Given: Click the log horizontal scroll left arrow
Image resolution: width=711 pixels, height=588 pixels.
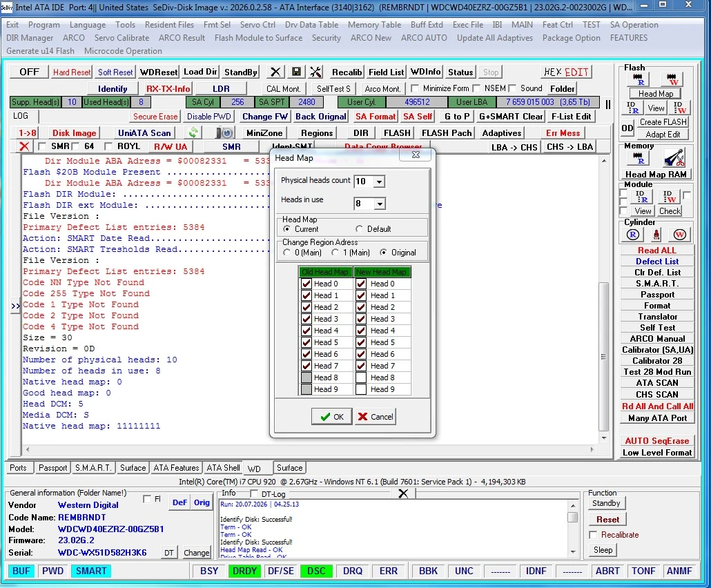Looking at the screenshot, I should (x=28, y=450).
